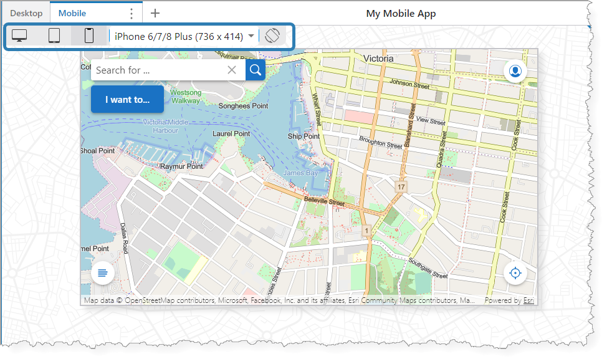This screenshot has width=612, height=364.
Task: Click the device dropdown arrow
Action: click(251, 36)
